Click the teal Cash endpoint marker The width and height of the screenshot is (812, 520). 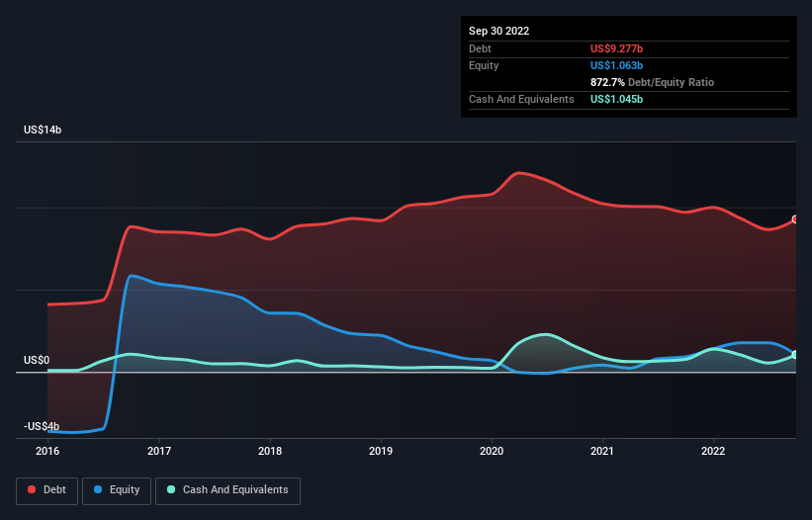pos(795,355)
